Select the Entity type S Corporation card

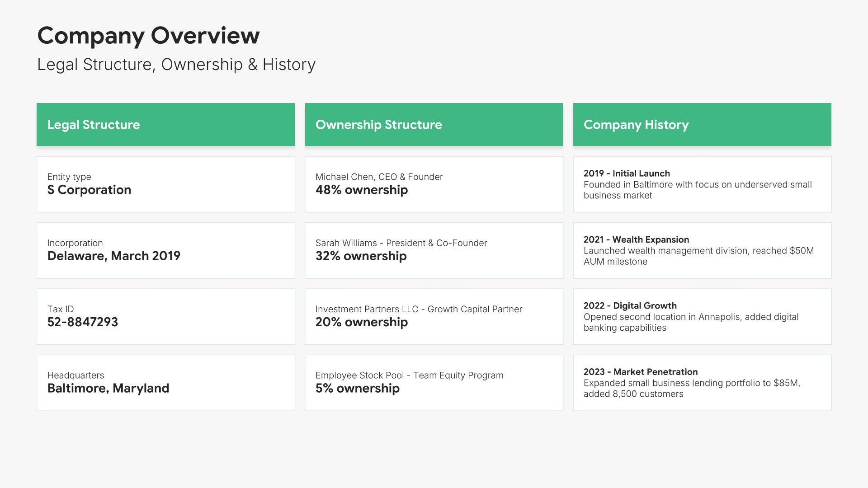[x=165, y=184]
